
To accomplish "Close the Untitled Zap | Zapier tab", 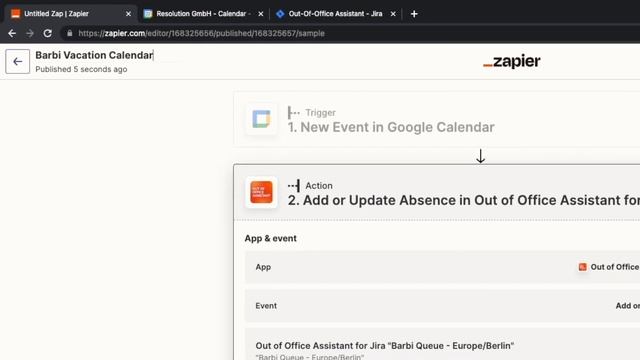I will tap(128, 14).
